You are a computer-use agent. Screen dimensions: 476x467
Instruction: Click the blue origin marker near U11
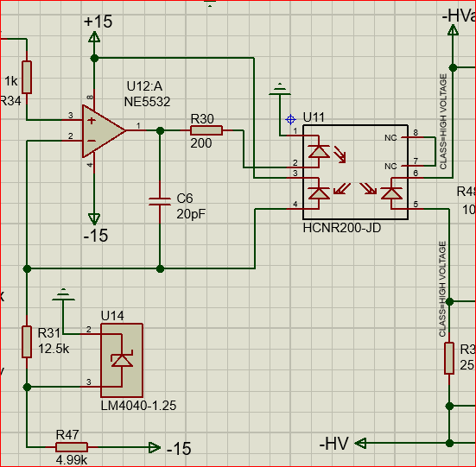click(290, 119)
